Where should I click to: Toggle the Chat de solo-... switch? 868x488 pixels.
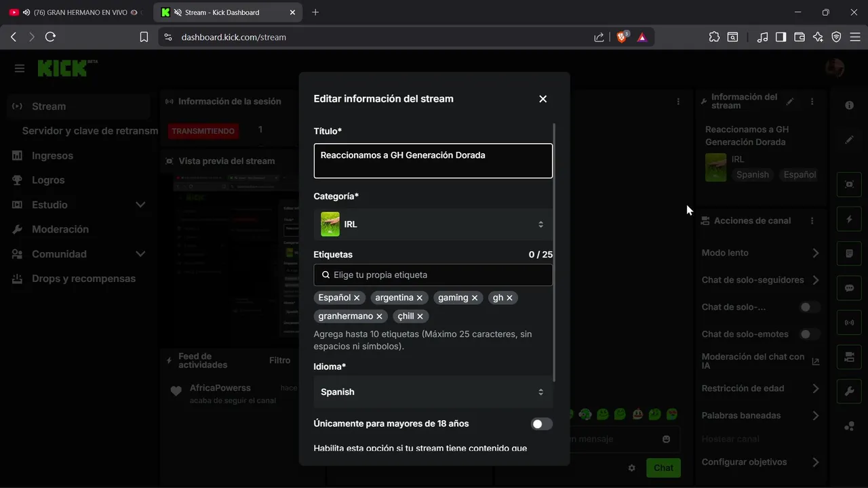click(x=808, y=307)
